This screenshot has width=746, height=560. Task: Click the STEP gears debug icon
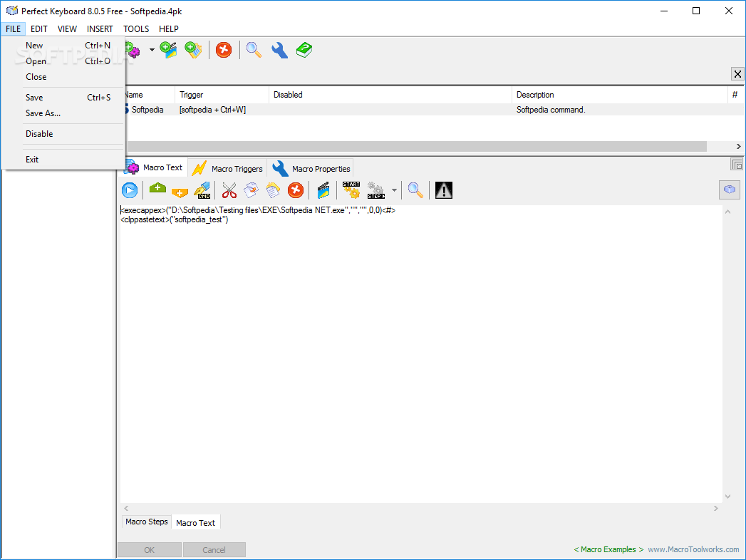coord(376,190)
